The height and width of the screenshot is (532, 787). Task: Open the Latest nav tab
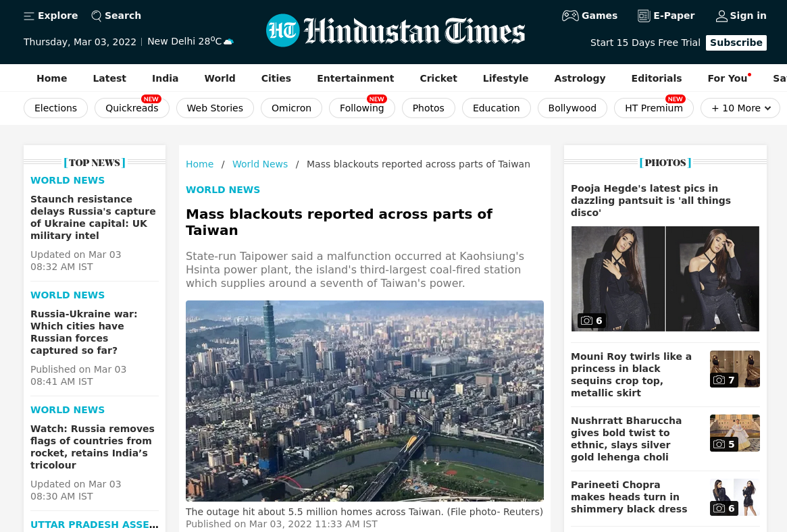click(109, 78)
